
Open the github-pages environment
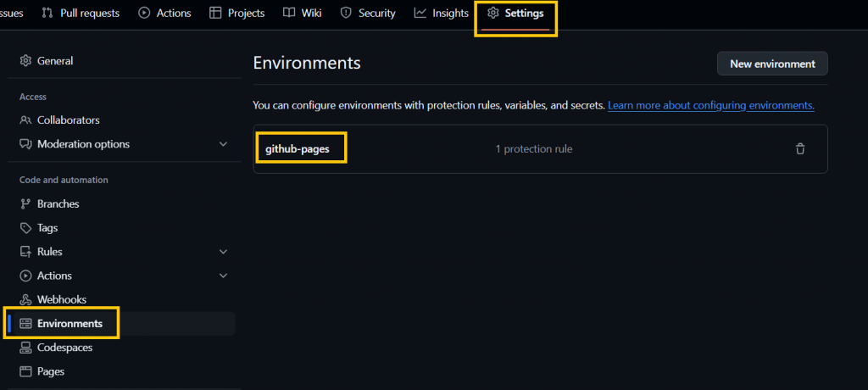298,149
